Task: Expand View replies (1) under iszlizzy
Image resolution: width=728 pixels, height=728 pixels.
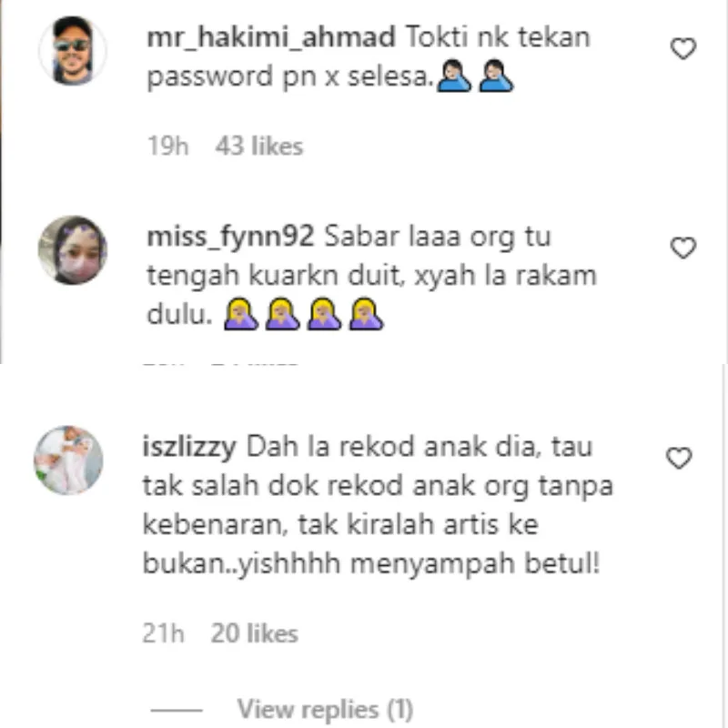Action: click(325, 710)
